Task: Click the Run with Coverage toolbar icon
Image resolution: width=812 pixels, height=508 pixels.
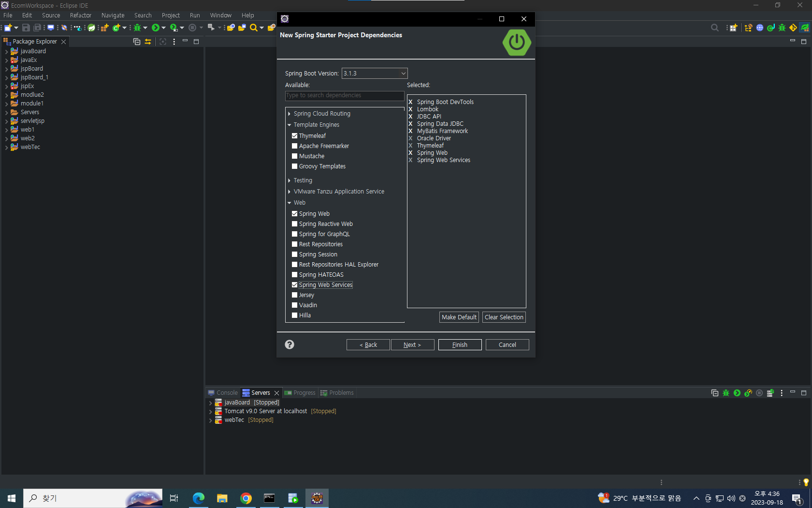Action: tap(174, 28)
